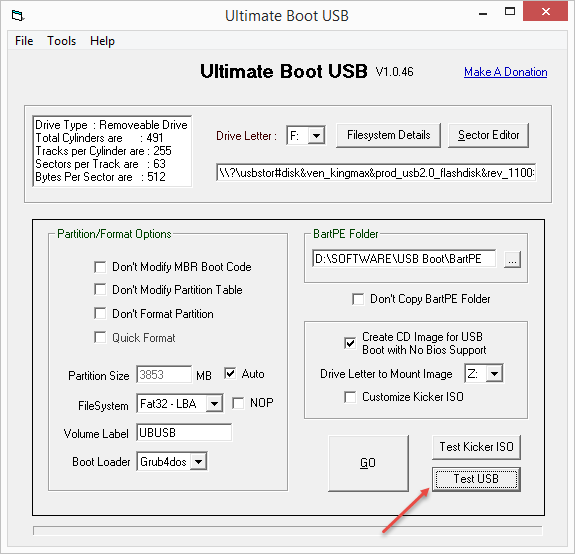Click the Partition Size field
This screenshot has height=554, width=575.
coord(164,375)
